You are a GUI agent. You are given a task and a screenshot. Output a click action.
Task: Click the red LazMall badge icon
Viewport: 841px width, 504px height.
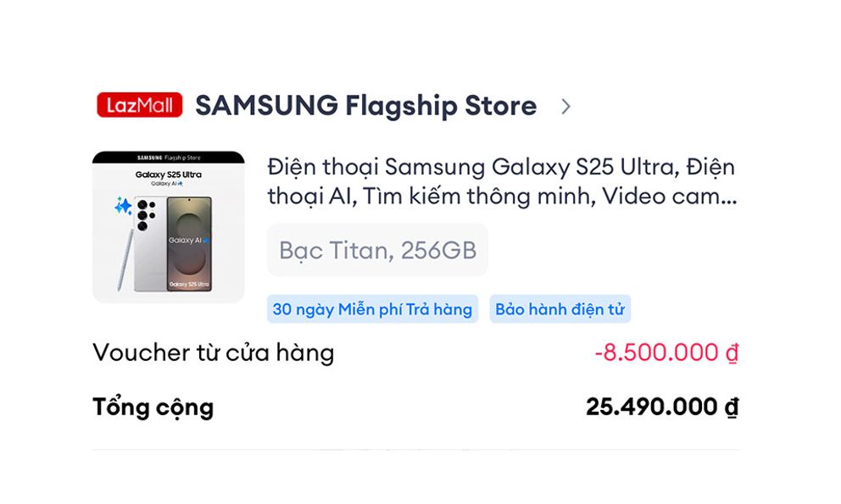(139, 105)
